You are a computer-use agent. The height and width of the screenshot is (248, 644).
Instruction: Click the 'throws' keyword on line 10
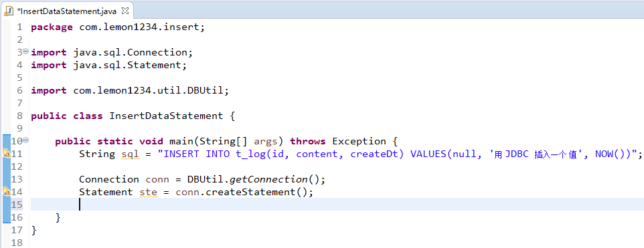(308, 142)
